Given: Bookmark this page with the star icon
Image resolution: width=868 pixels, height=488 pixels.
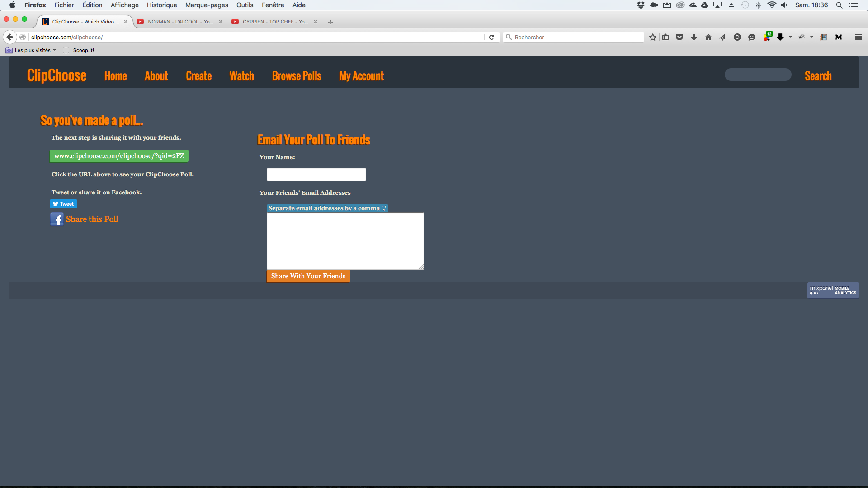Looking at the screenshot, I should click(652, 37).
